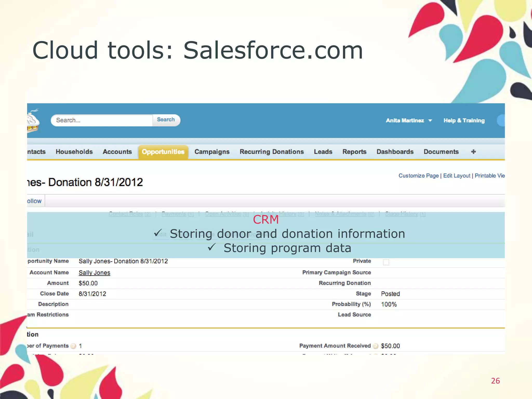Open the Recurring Donations tab
Screen dimensions: 532x399
[x=272, y=152]
